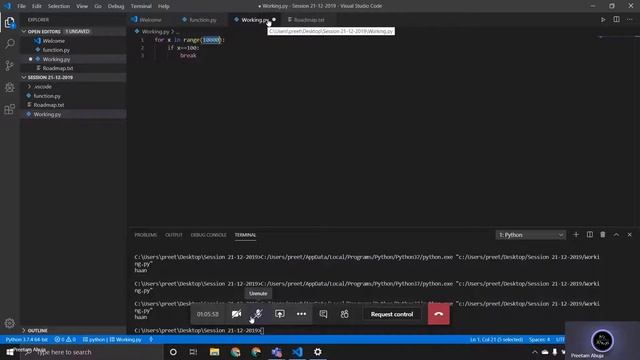Open Roadmap.txt in session folder tree

tap(73, 105)
